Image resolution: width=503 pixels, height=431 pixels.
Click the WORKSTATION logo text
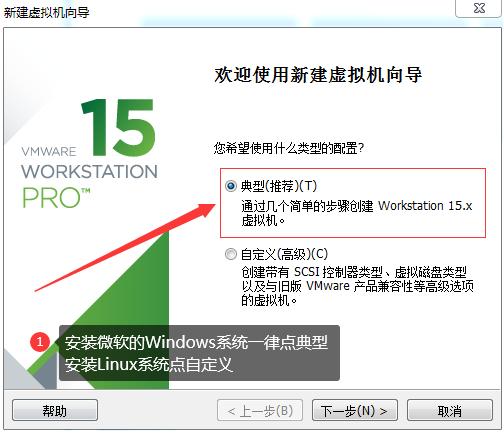tap(89, 172)
